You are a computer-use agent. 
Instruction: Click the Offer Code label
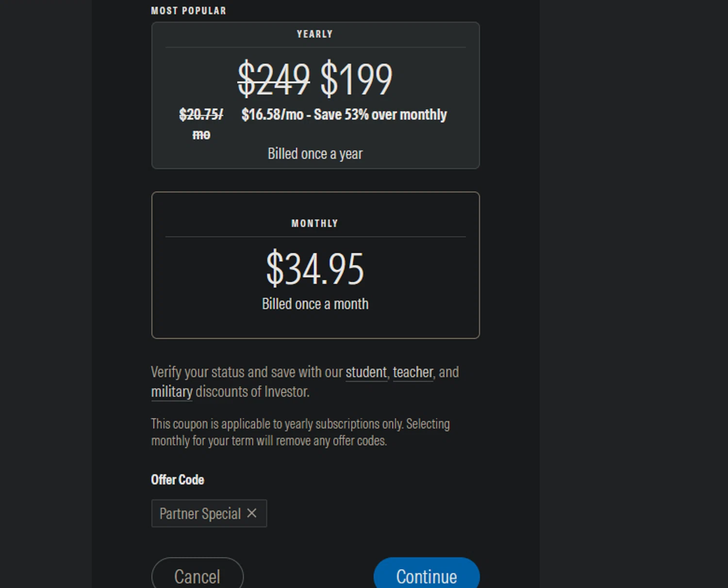click(x=178, y=480)
